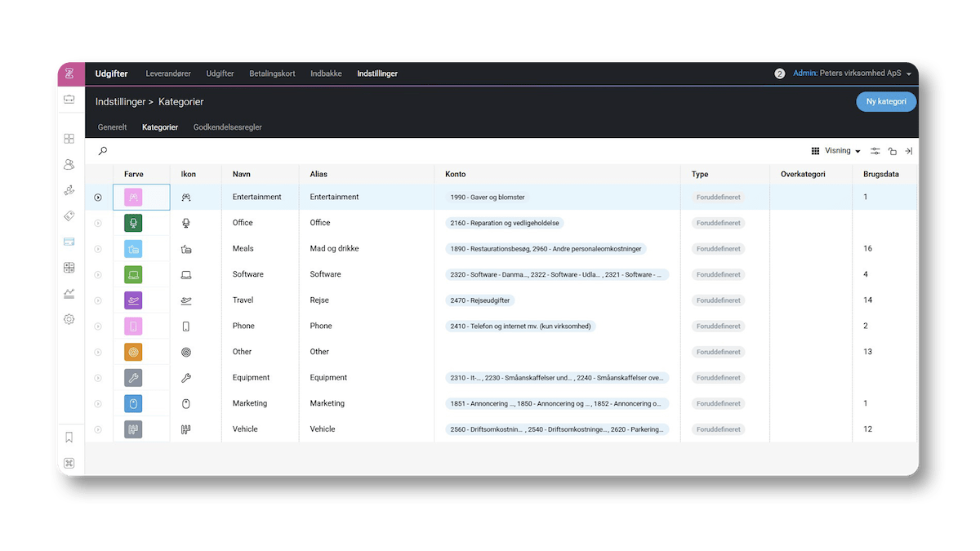The height and width of the screenshot is (551, 980).
Task: Select the row selector for Travel category
Action: pyautogui.click(x=98, y=300)
